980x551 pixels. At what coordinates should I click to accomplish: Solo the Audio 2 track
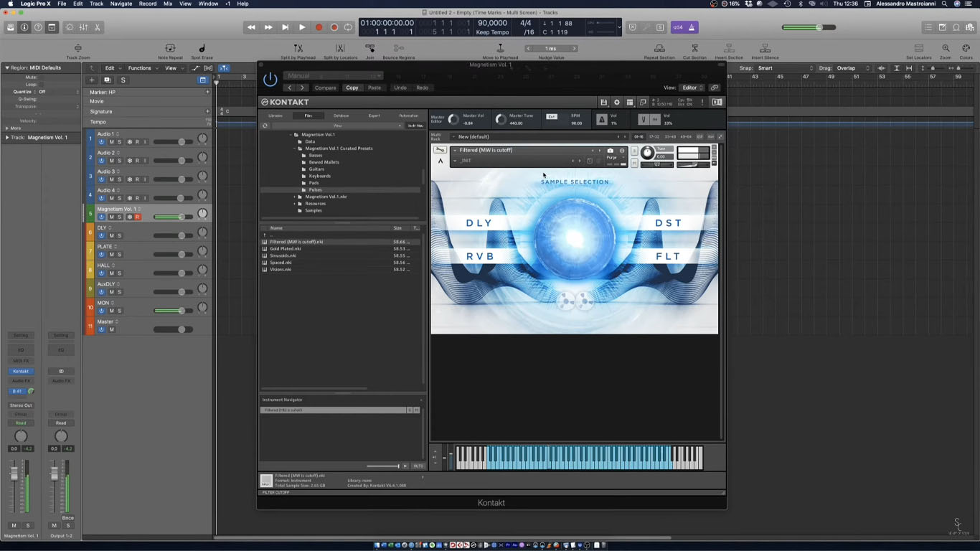tap(119, 161)
